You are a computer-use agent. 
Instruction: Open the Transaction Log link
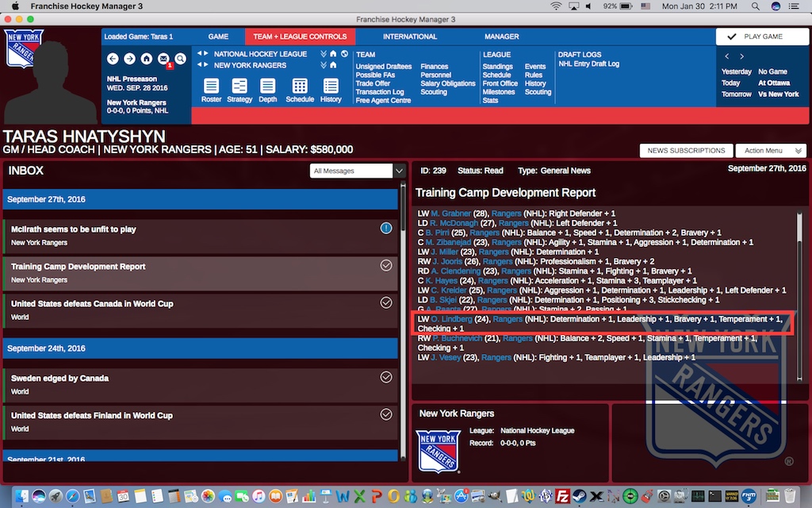pyautogui.click(x=380, y=92)
